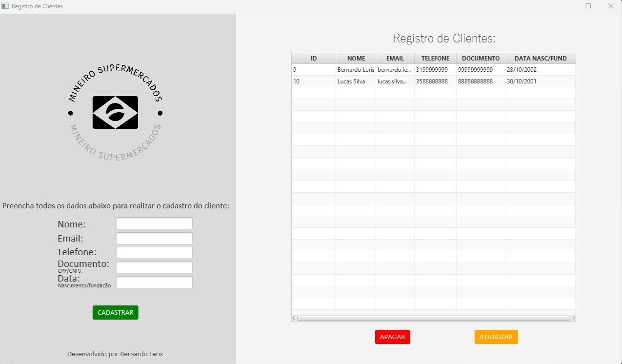The image size is (622, 364).
Task: Click the table scrollbar left arrow
Action: point(294,318)
